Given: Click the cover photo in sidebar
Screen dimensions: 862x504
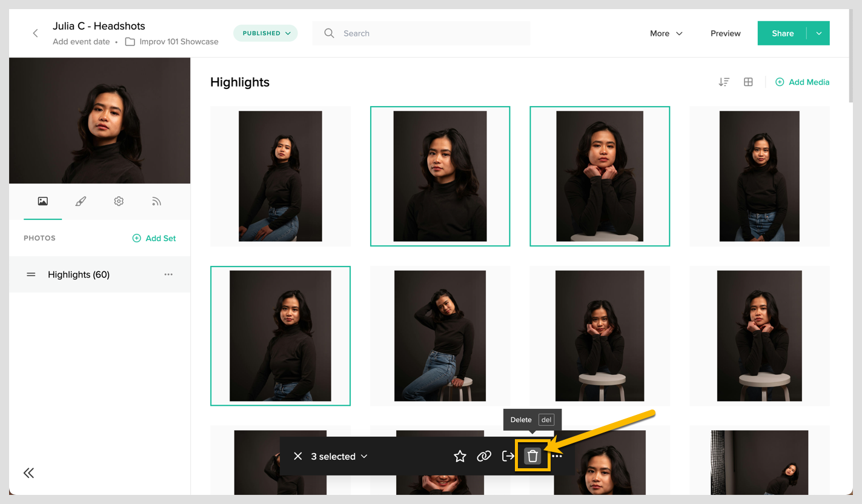Looking at the screenshot, I should click(x=99, y=121).
